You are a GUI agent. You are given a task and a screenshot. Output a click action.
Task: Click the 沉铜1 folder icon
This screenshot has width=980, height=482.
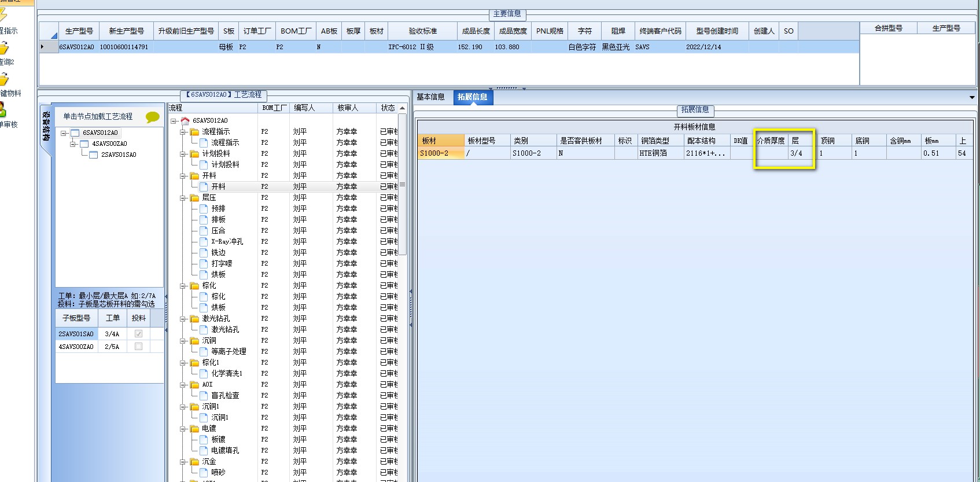pyautogui.click(x=195, y=407)
